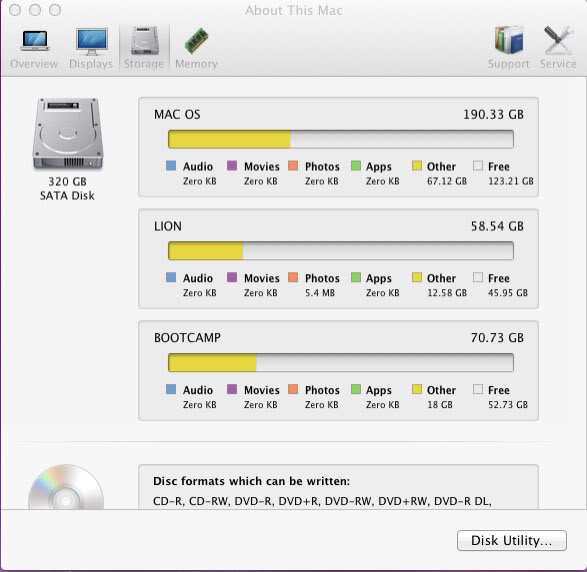Screen dimensions: 587x572
Task: Click the blue Audio swatch under MAC OS
Action: click(171, 165)
